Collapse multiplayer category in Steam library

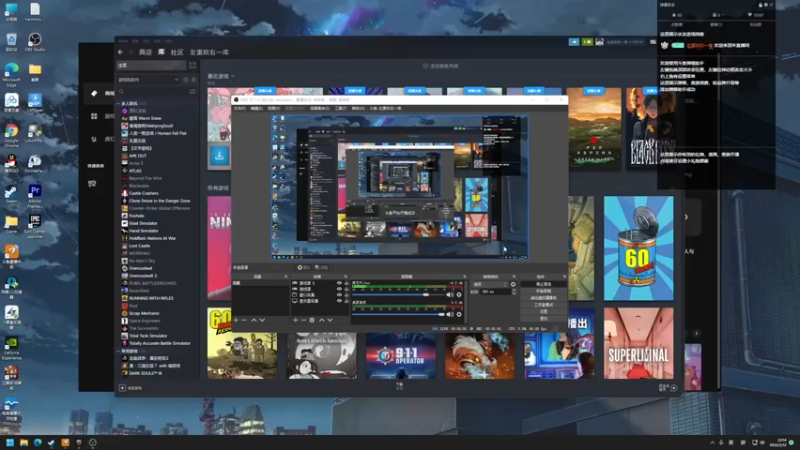coord(119,104)
